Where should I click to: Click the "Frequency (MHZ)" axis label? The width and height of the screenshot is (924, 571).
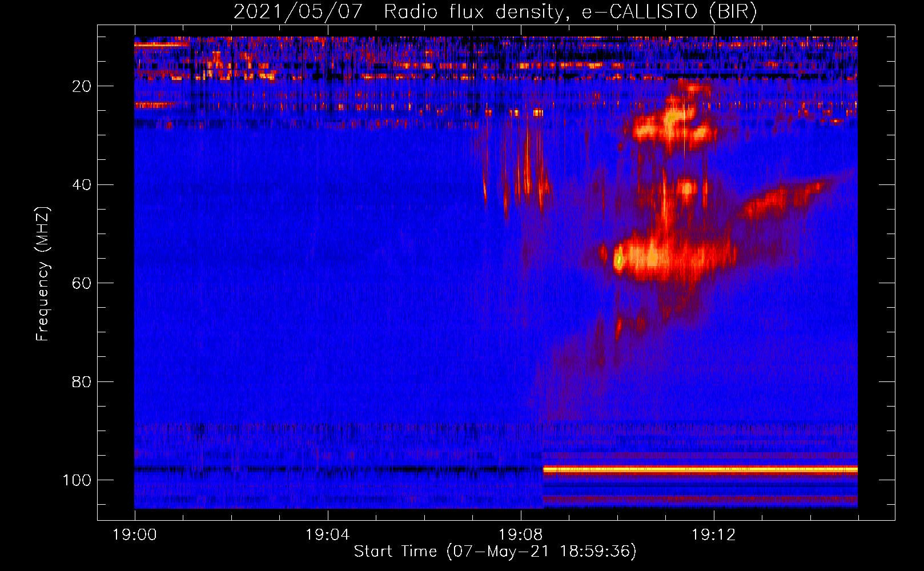coord(43,274)
